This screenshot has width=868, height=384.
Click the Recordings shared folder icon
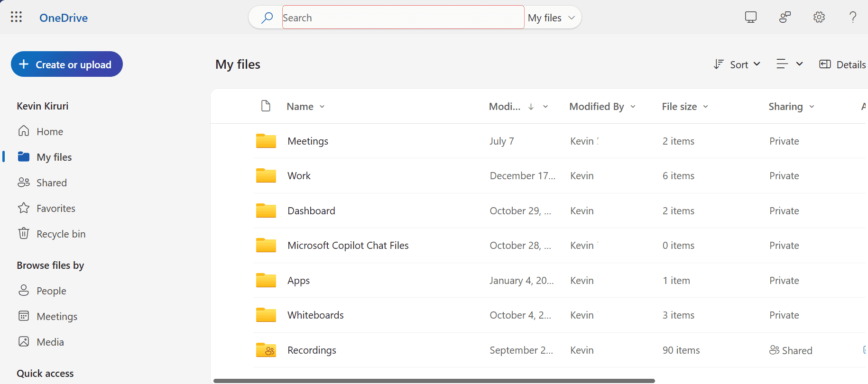[266, 350]
